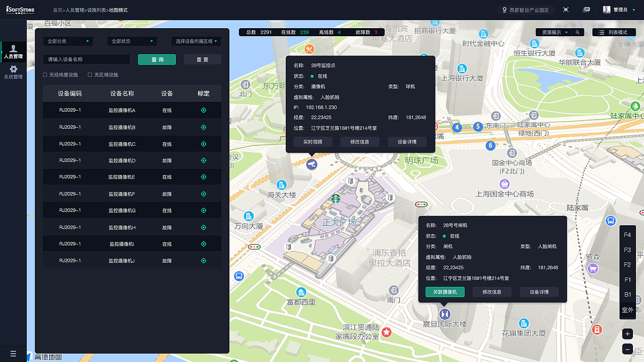This screenshot has height=362, width=644.
Task: Click 修改信息 in 28号监控点 popup
Action: click(x=360, y=142)
